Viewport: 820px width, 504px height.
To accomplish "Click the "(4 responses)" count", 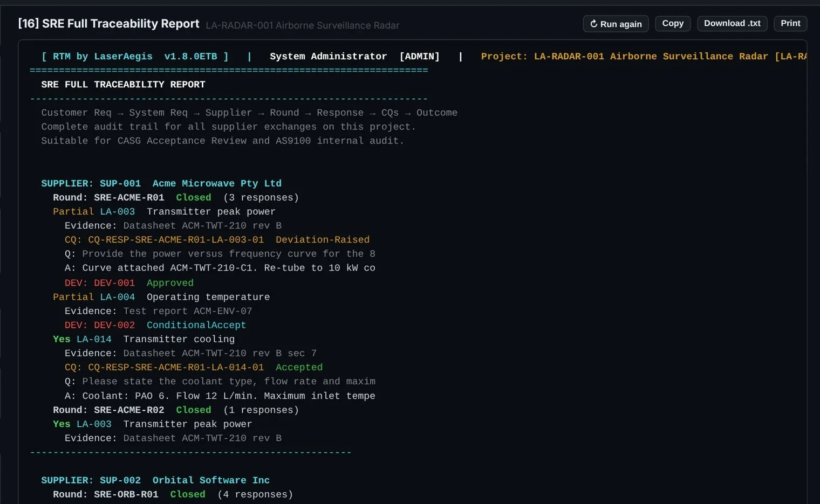I will tap(255, 494).
